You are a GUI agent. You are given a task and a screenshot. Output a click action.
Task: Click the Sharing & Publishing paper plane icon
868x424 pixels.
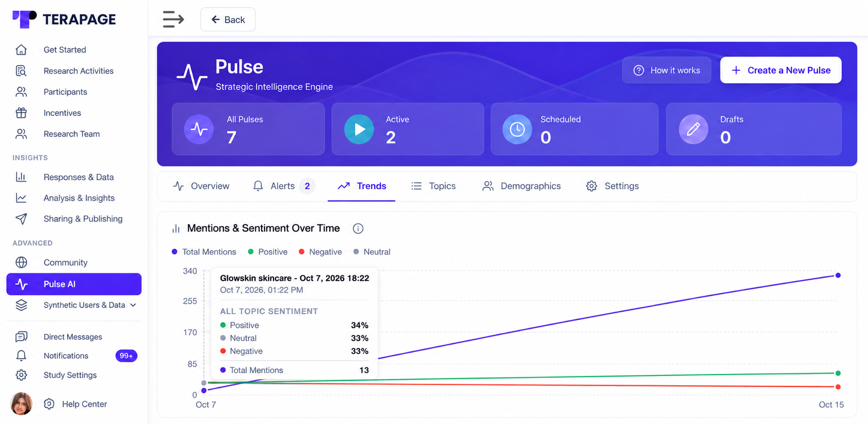21,219
